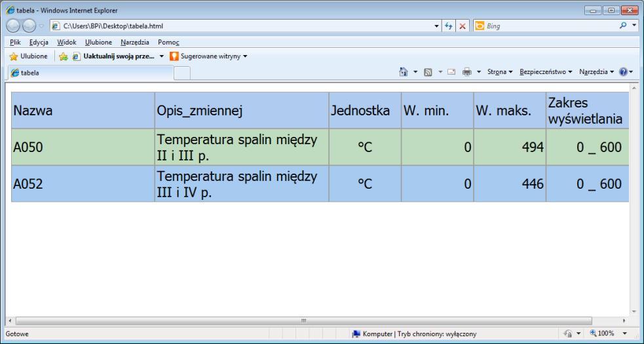Print the page with printer icon
Image resolution: width=644 pixels, height=344 pixels.
pyautogui.click(x=467, y=72)
